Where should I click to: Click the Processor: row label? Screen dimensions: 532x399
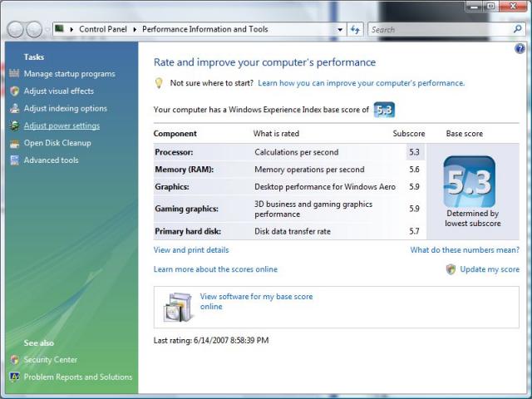pyautogui.click(x=174, y=152)
